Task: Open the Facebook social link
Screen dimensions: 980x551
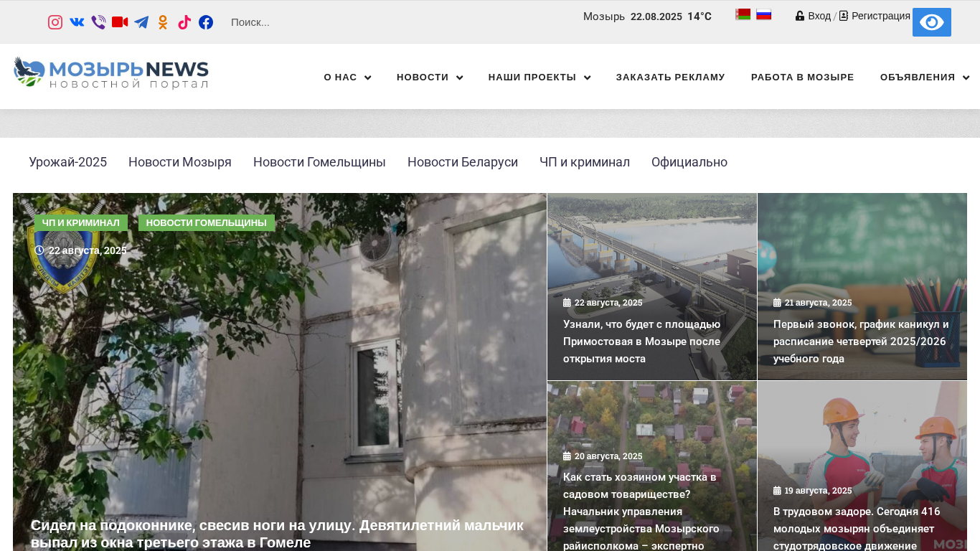Action: (206, 22)
